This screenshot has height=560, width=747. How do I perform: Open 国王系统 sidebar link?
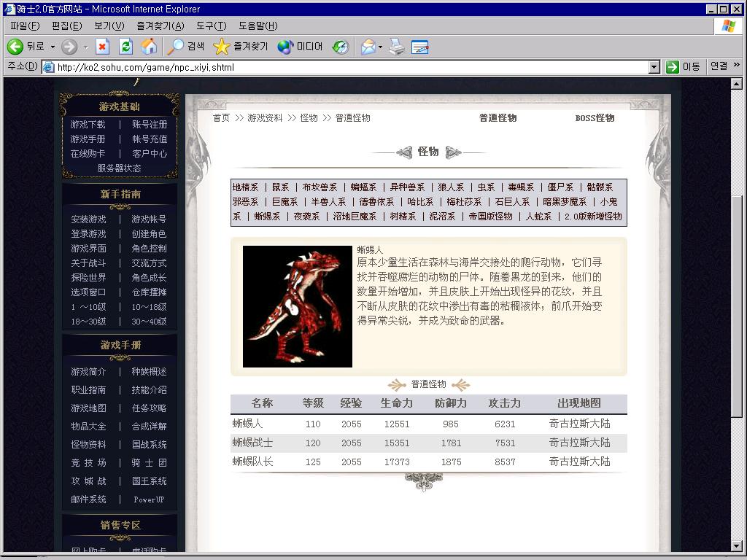149,481
